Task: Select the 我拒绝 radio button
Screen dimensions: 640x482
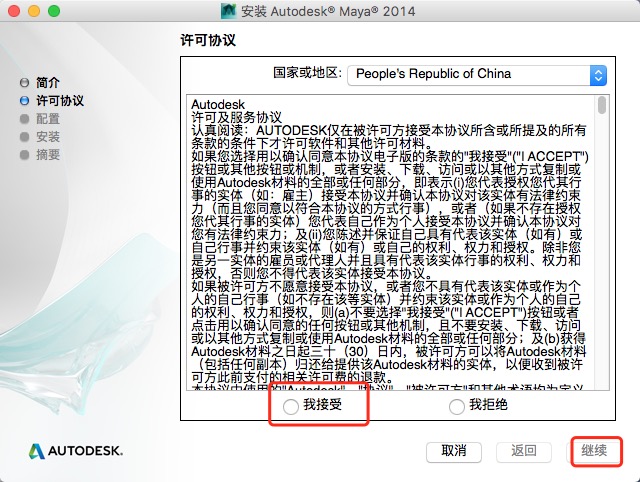Action: coord(457,406)
